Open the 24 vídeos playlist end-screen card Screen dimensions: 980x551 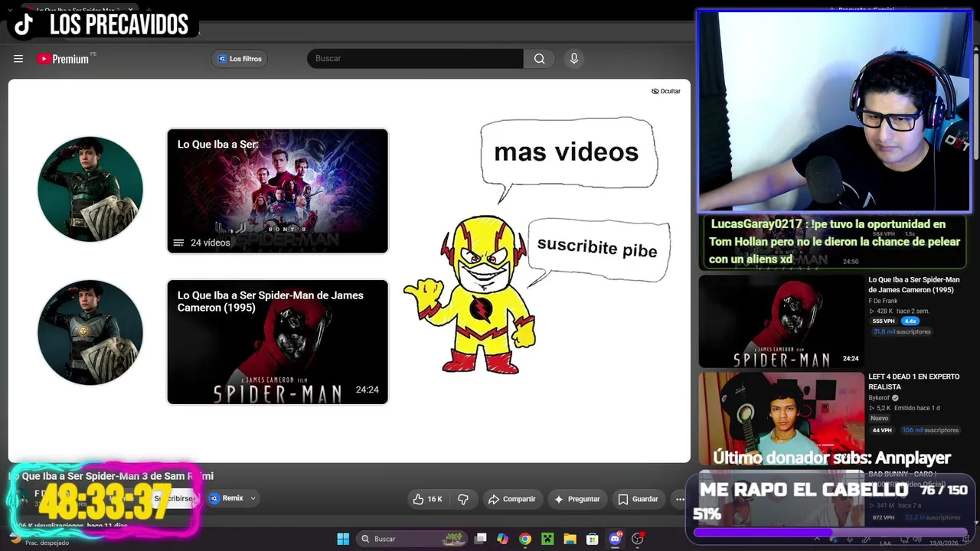coord(278,191)
